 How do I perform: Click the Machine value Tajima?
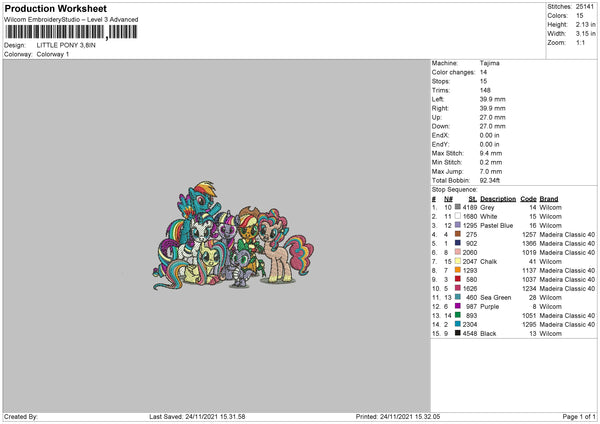pyautogui.click(x=489, y=63)
